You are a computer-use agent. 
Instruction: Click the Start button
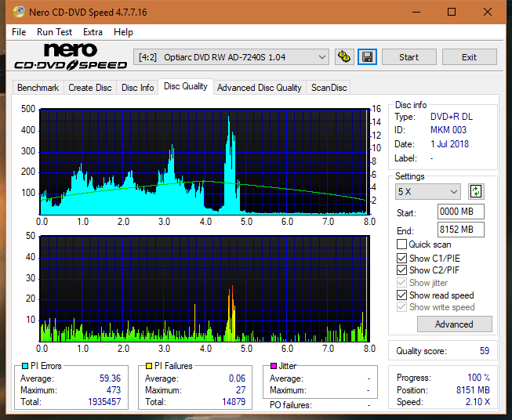409,57
